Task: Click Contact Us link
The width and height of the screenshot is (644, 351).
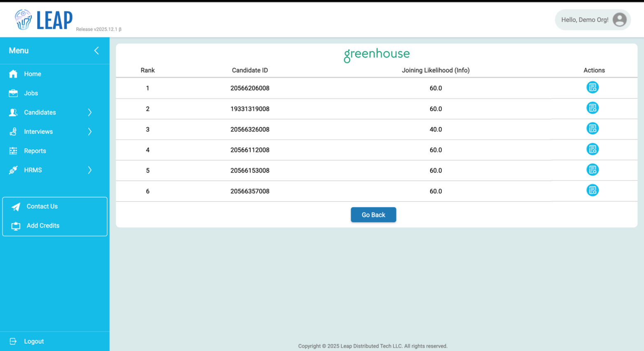Action: pos(42,206)
